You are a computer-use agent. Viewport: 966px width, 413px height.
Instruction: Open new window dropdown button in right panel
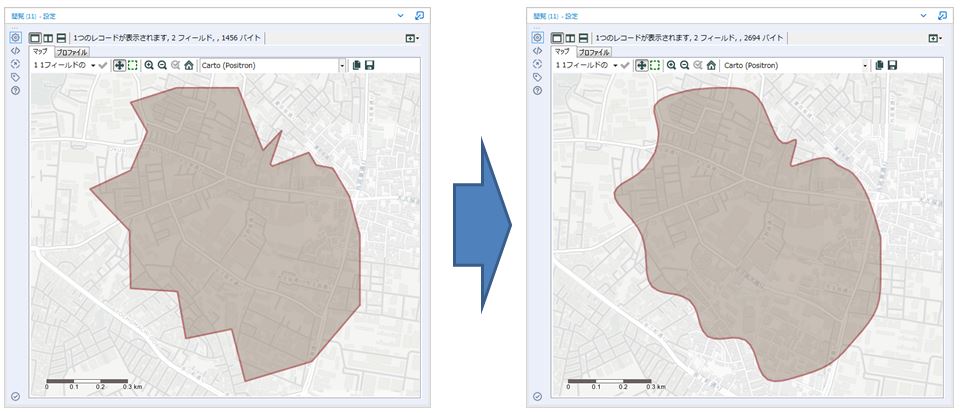935,37
